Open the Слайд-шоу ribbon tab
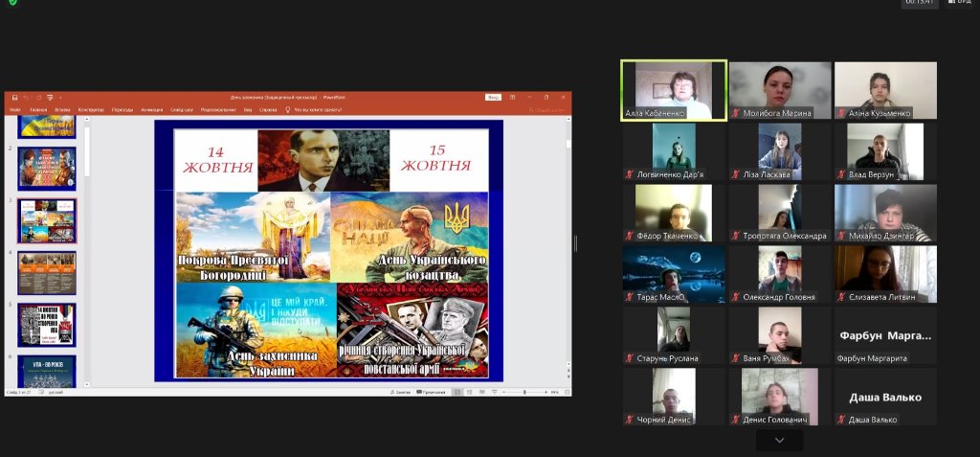The width and height of the screenshot is (980, 457). coord(182,109)
